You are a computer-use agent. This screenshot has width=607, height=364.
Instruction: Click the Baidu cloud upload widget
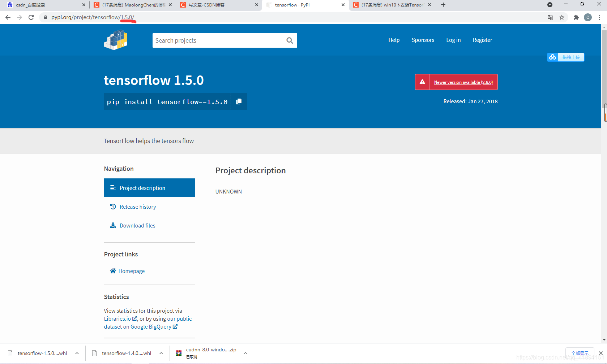point(565,57)
